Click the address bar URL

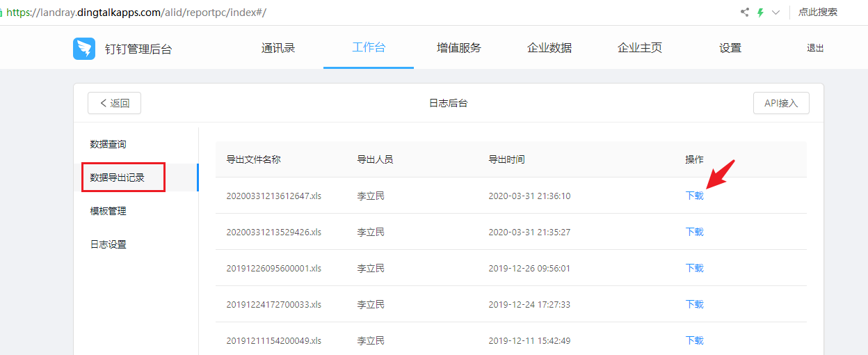coord(137,13)
